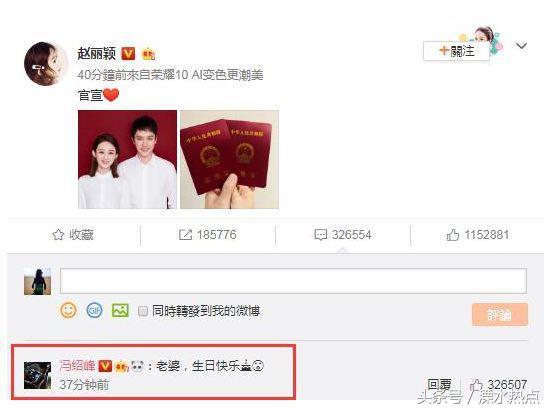
Task: Open 冯绍峰's profile name link
Action: point(77,366)
